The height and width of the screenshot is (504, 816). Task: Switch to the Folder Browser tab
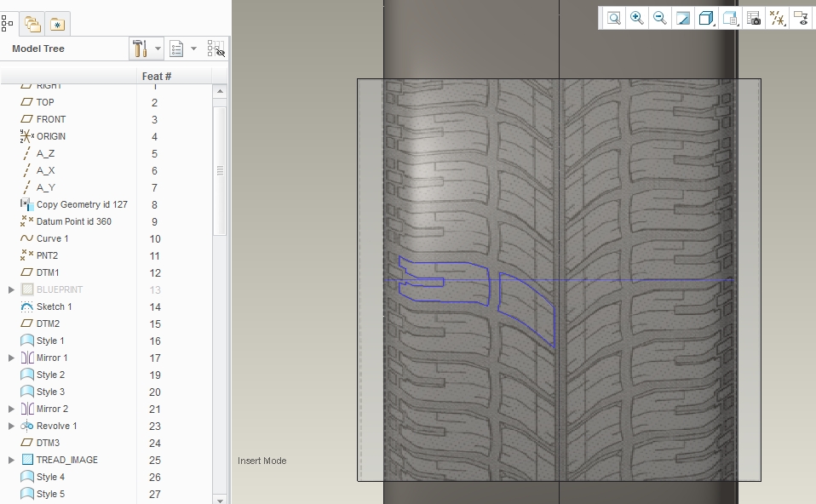[32, 24]
